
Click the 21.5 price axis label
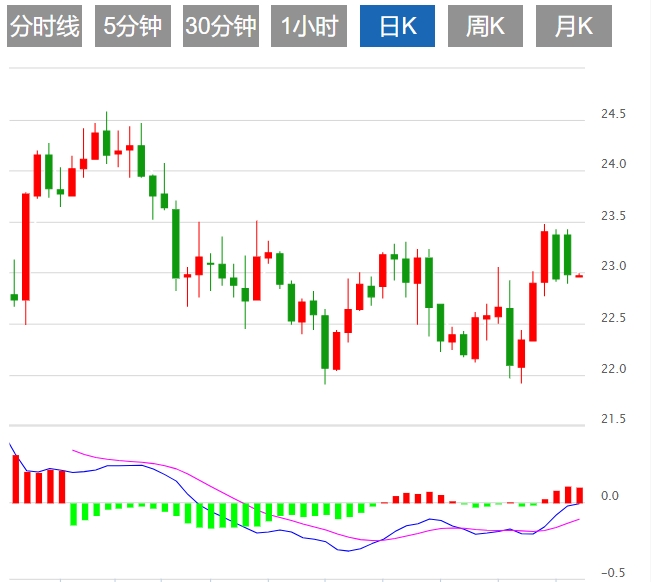pos(613,419)
